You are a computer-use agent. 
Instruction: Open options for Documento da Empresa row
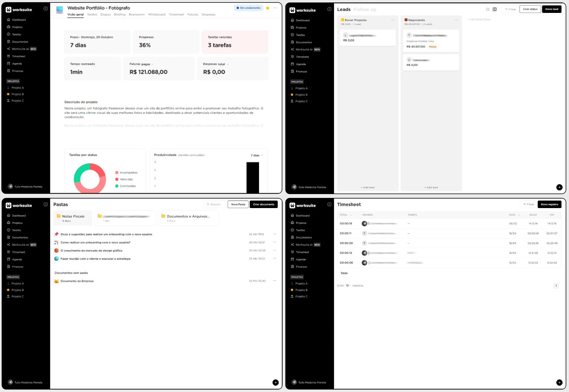274,281
